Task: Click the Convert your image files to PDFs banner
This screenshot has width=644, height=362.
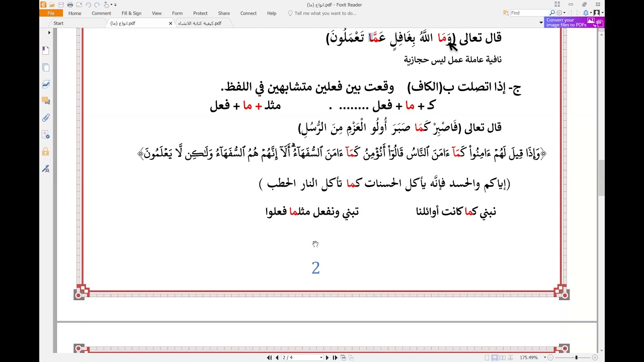Action: pyautogui.click(x=574, y=22)
